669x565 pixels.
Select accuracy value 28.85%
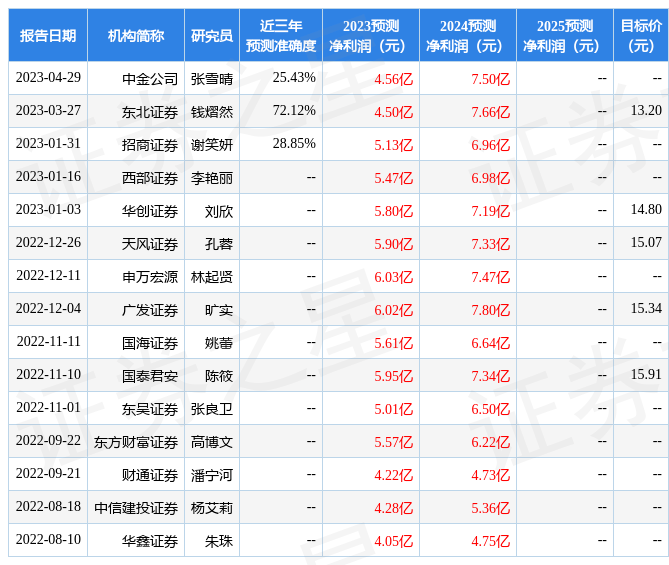point(294,143)
